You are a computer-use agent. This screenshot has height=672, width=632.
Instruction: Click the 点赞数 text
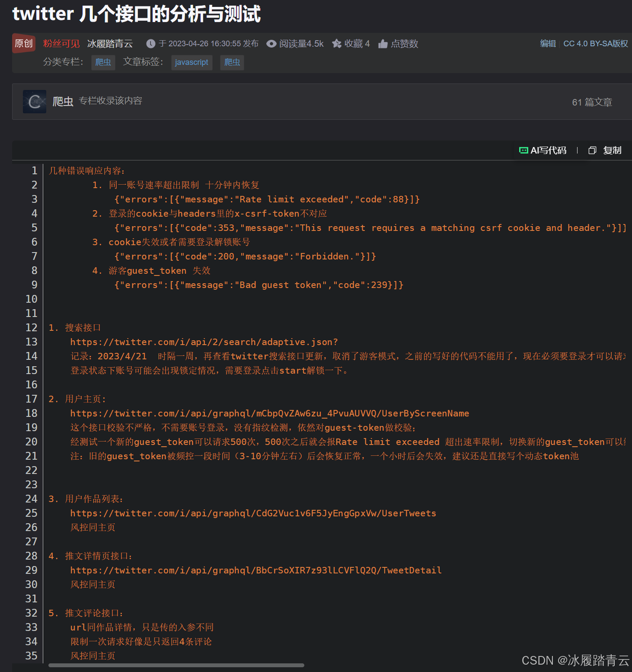pos(405,44)
